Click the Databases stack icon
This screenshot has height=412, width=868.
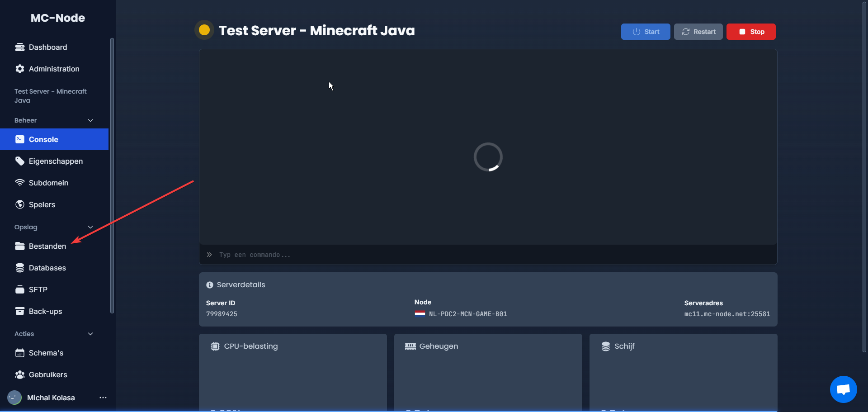click(x=19, y=268)
